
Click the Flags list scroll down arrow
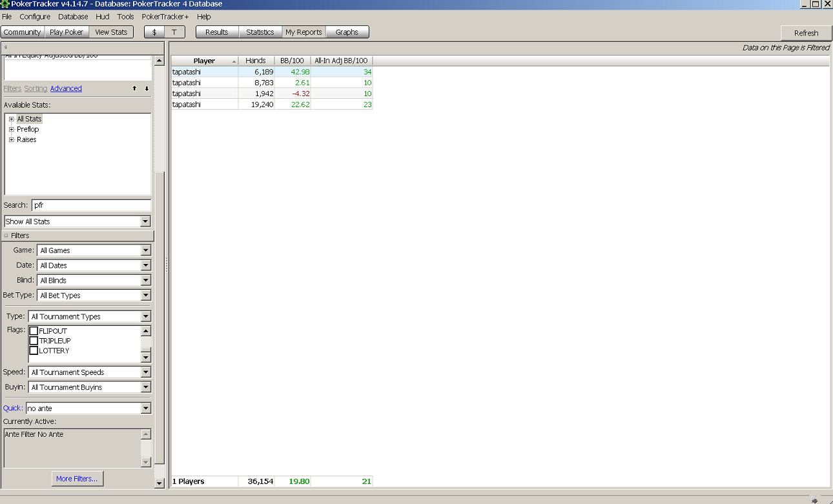coord(146,358)
